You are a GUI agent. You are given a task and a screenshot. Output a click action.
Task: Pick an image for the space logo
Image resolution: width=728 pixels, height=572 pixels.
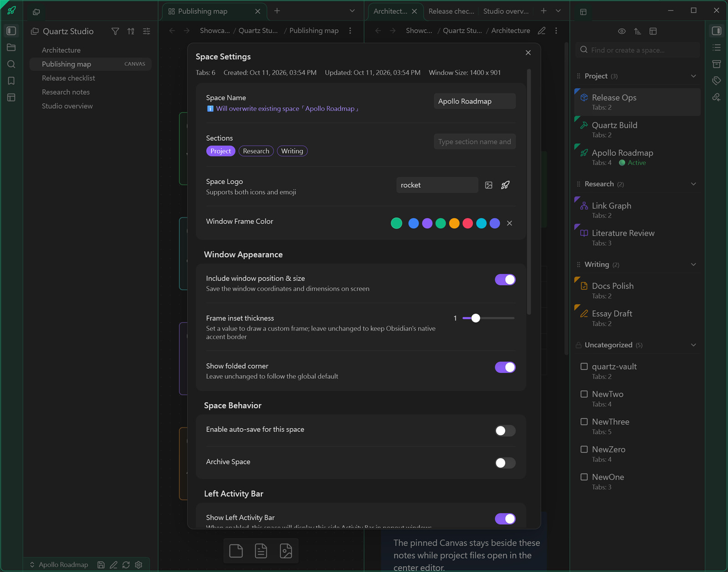[489, 185]
